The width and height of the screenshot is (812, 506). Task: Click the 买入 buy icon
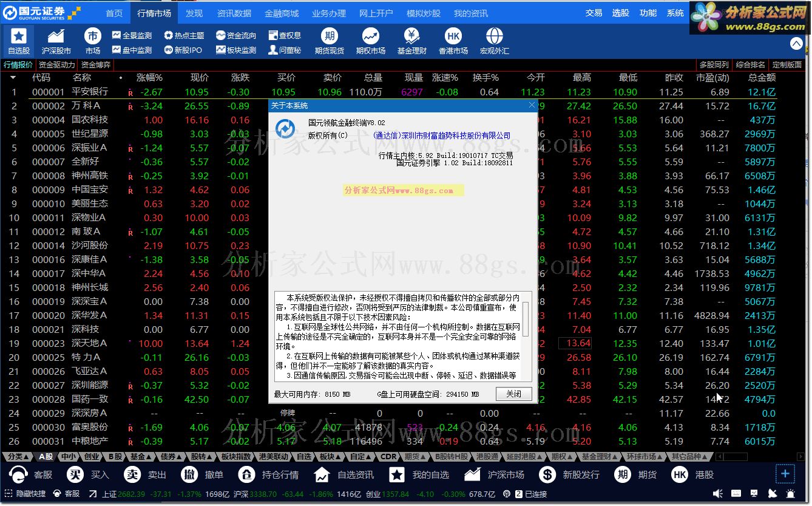pos(75,474)
